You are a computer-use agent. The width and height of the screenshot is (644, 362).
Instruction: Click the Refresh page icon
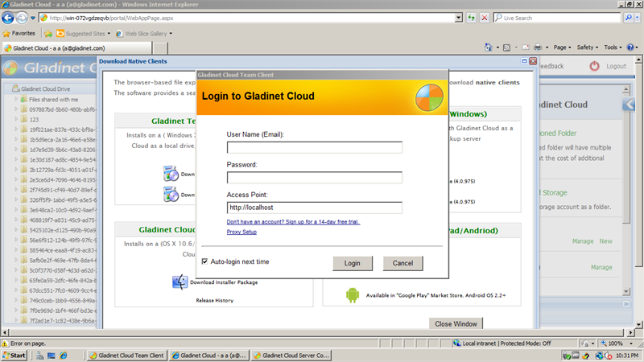tap(472, 18)
